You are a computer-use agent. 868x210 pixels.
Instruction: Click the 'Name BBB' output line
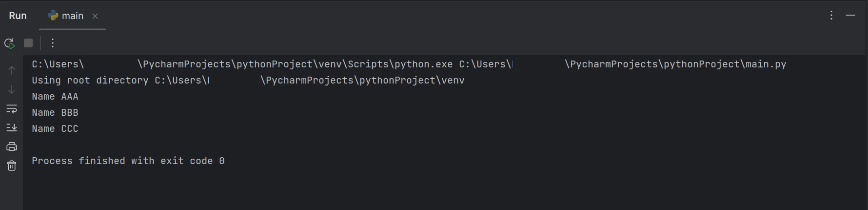click(x=55, y=112)
